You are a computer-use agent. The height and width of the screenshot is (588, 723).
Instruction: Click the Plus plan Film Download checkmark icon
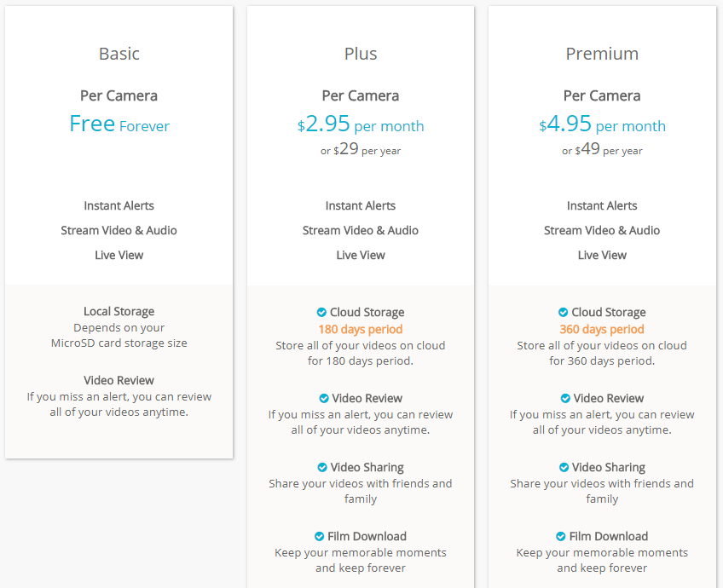319,536
